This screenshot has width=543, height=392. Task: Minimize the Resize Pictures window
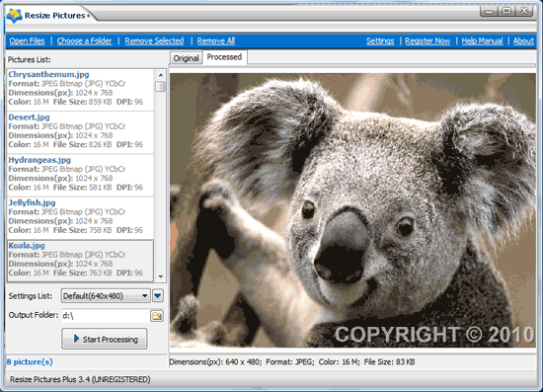pyautogui.click(x=489, y=11)
